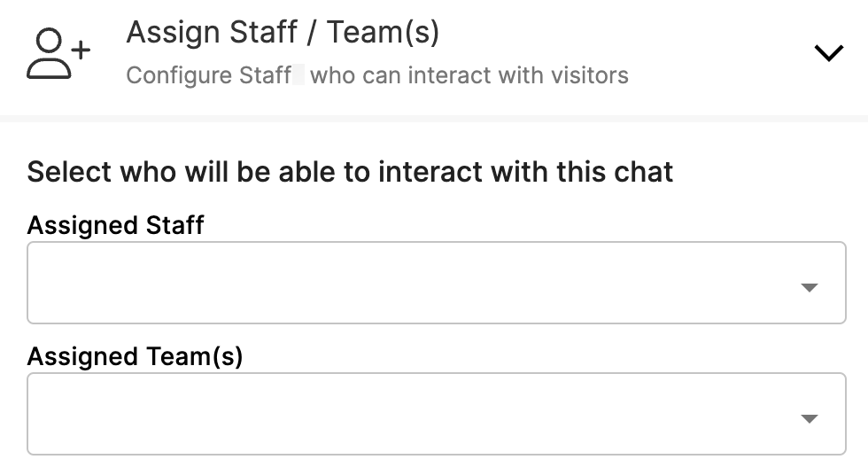Viewport: 868px width, 475px height.
Task: Select the plus sign on person icon
Action: click(81, 50)
